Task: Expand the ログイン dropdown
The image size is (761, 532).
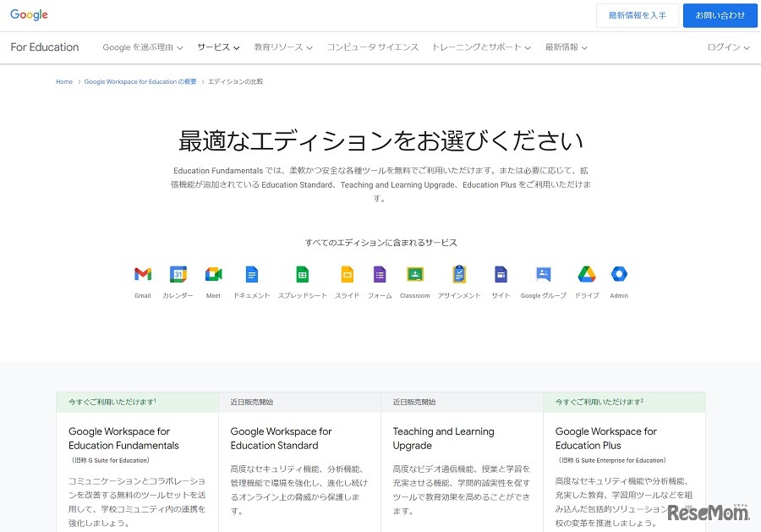Action: pyautogui.click(x=728, y=47)
